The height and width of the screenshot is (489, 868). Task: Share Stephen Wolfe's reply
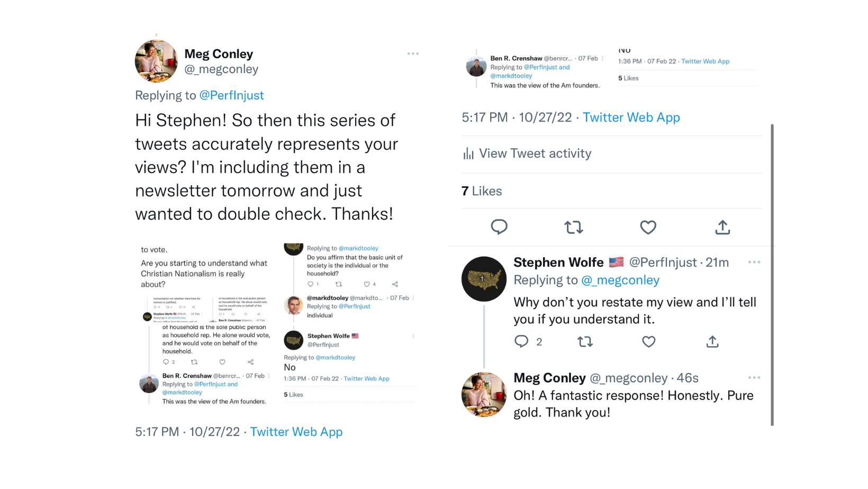pos(712,341)
